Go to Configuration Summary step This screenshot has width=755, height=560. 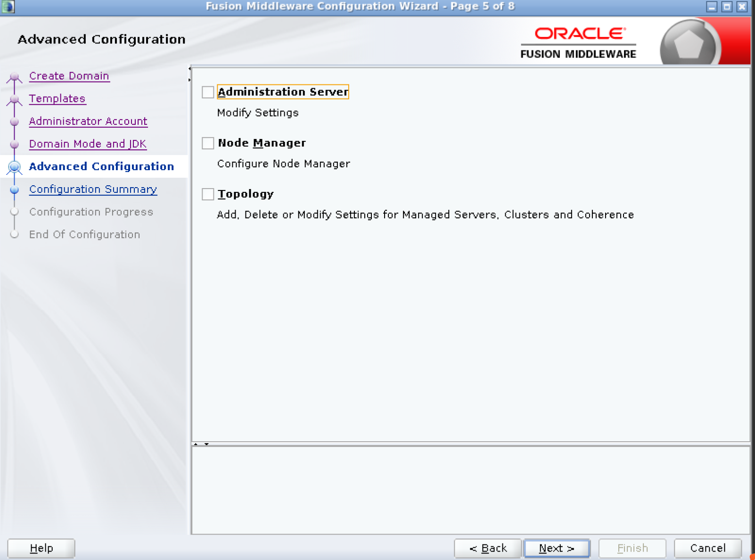(x=93, y=189)
